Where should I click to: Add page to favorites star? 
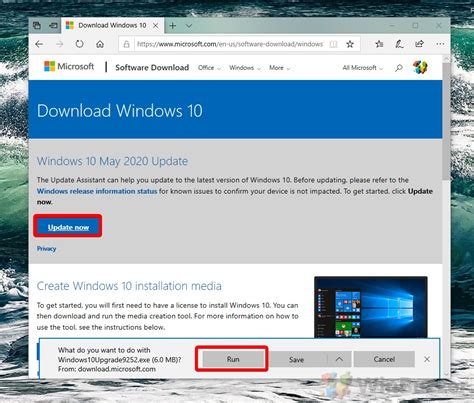click(x=350, y=44)
